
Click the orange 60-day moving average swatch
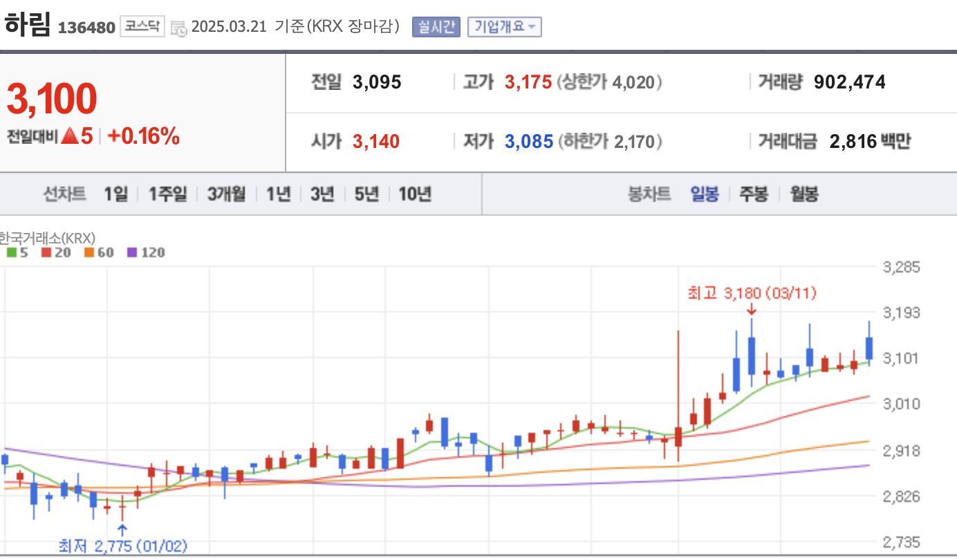click(x=89, y=253)
